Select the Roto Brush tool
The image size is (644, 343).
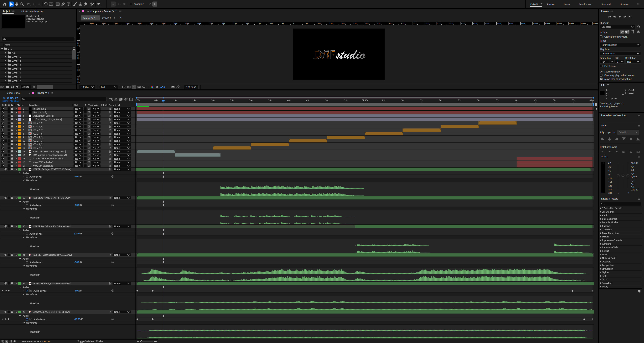pyautogui.click(x=92, y=4)
